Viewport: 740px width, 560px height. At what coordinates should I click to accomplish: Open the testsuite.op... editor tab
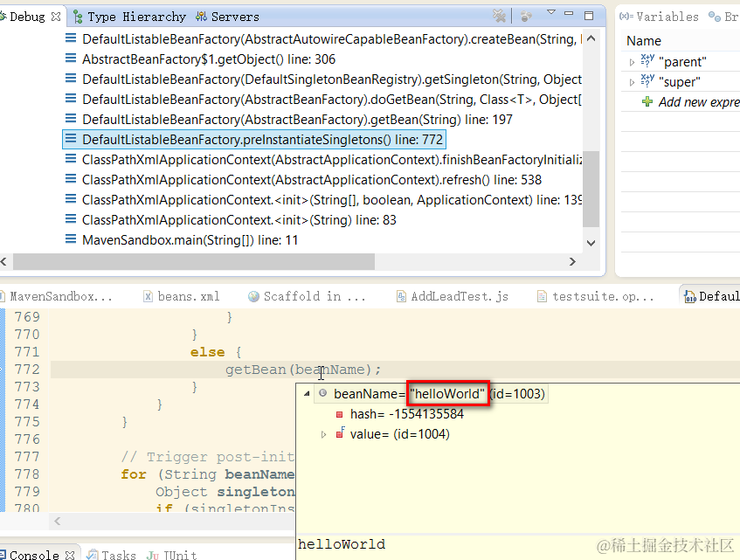pyautogui.click(x=596, y=296)
